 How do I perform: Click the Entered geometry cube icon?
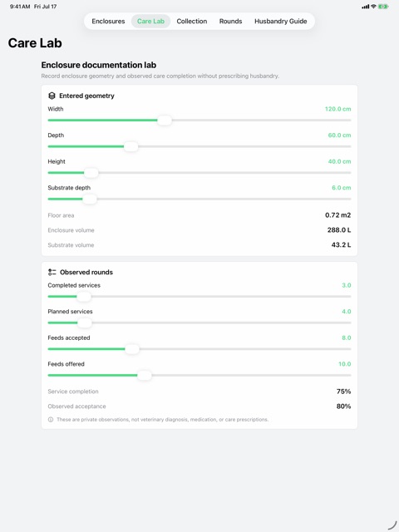point(52,96)
